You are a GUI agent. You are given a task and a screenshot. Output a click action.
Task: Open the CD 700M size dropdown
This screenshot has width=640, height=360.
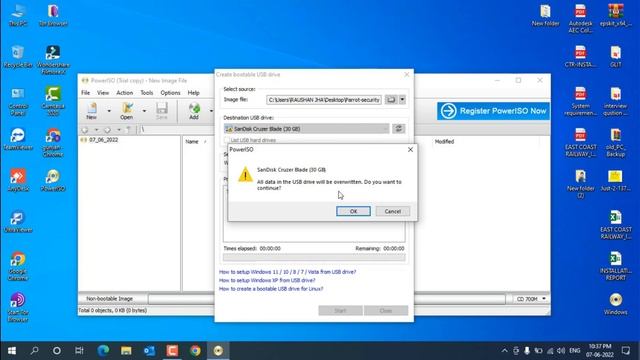coord(531,299)
